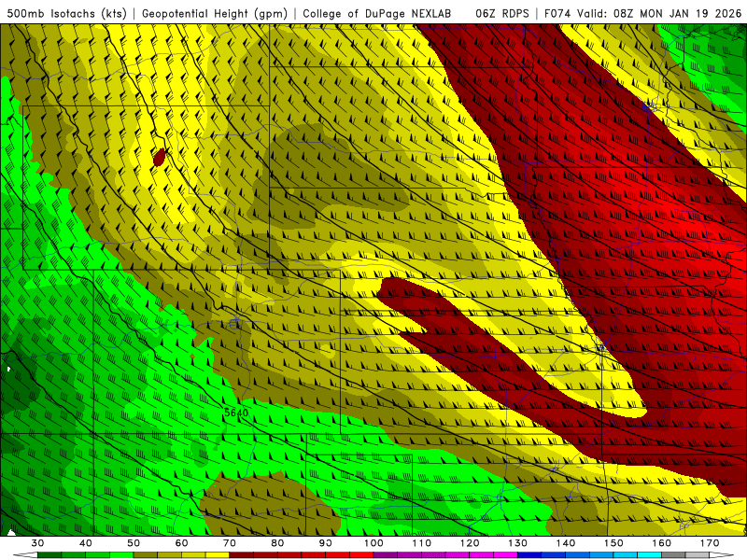Click the '140' color bar value

coord(566,543)
